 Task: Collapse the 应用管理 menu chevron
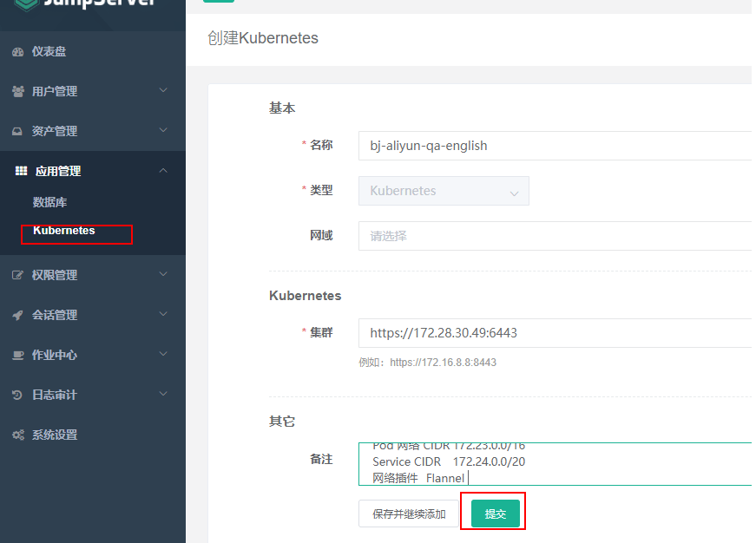163,170
